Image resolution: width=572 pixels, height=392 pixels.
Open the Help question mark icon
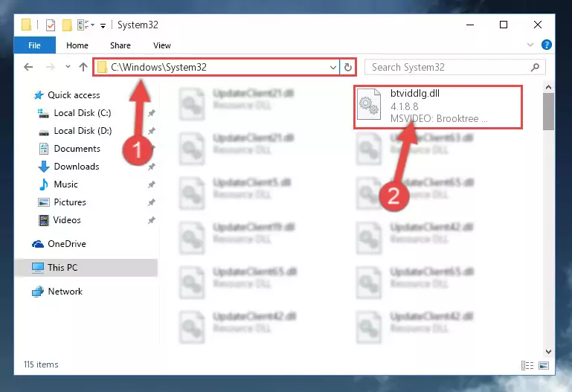point(546,45)
